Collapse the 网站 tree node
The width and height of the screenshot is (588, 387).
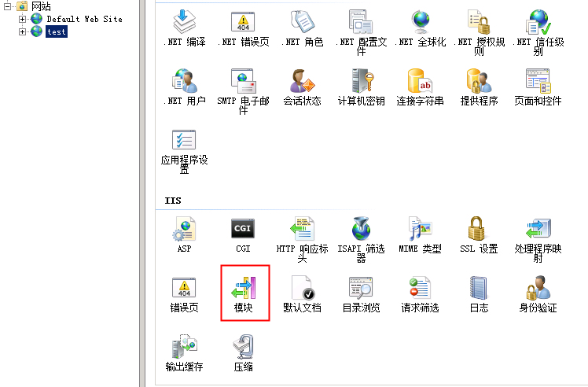coord(8,6)
